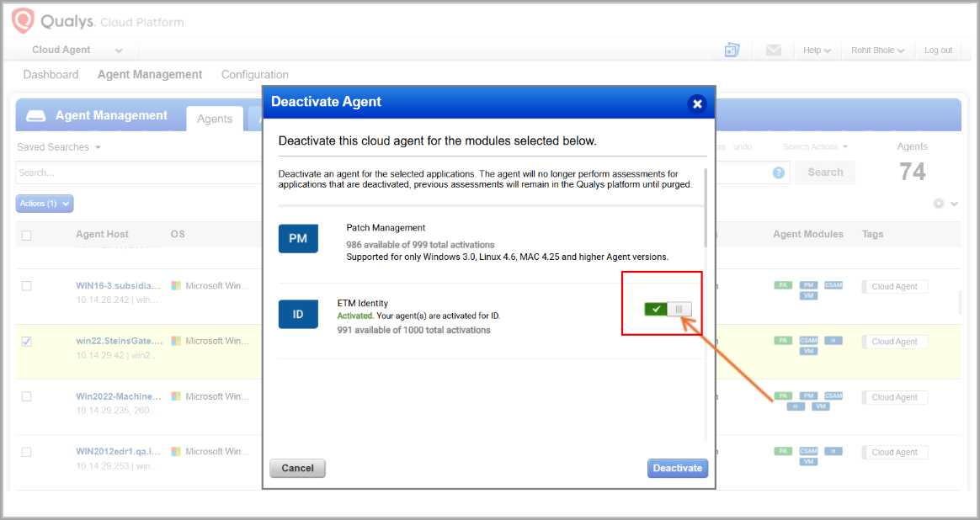This screenshot has height=520, width=980.
Task: Click Cloud Agent tag in Win2022-Machine row
Action: (894, 397)
